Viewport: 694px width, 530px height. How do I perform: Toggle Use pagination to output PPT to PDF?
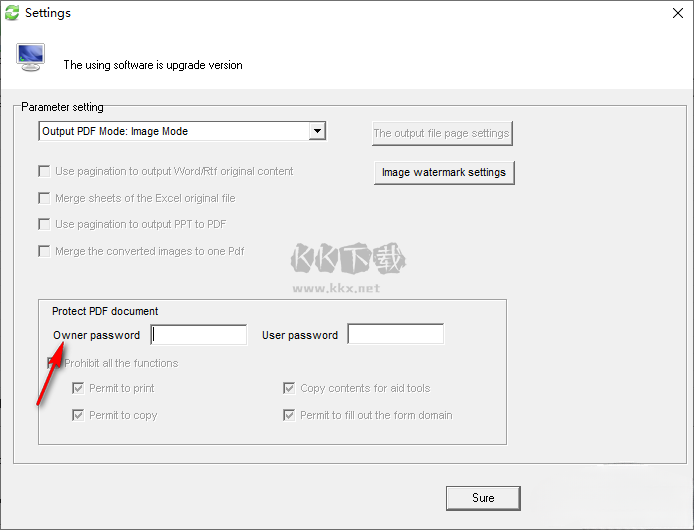coord(44,224)
